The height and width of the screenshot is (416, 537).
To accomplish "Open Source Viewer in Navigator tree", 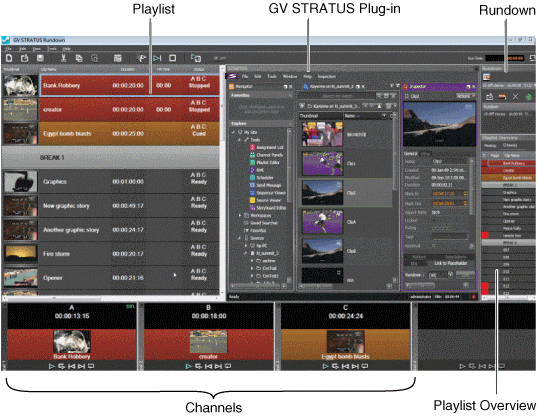I will tap(268, 200).
